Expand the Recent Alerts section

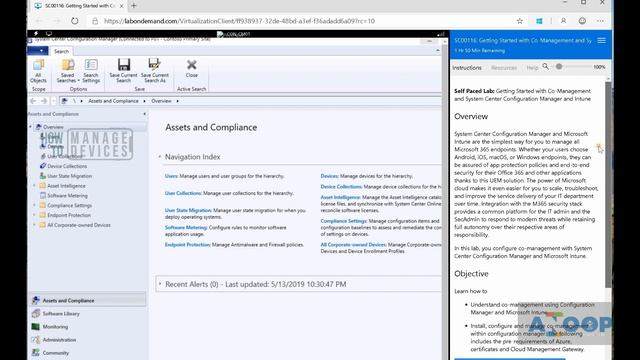click(160, 284)
